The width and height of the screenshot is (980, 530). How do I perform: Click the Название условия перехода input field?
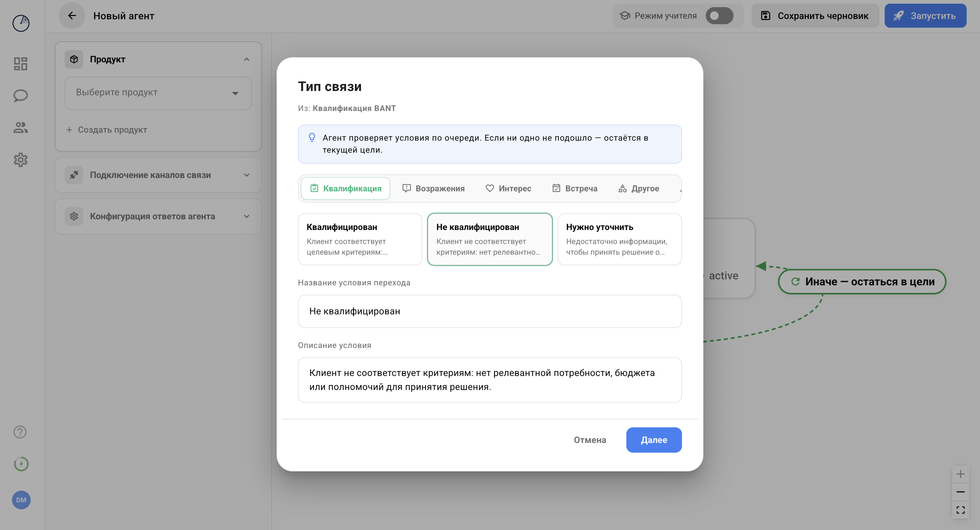click(x=490, y=311)
